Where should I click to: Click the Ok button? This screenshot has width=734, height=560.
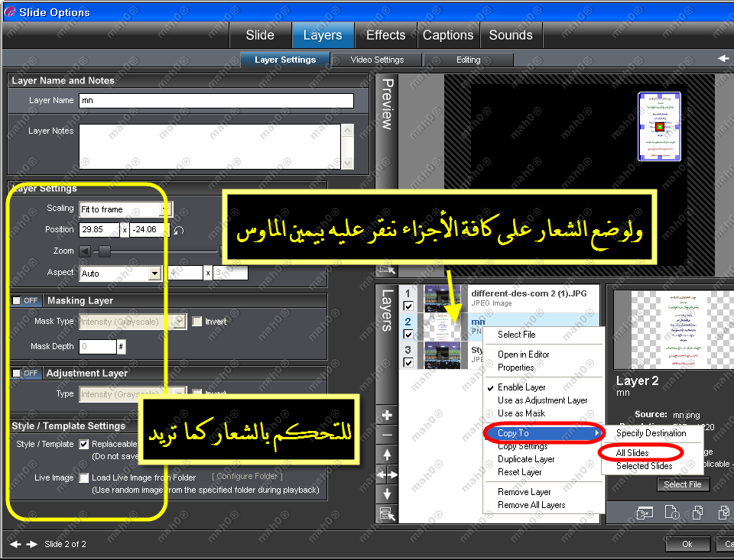pyautogui.click(x=687, y=544)
